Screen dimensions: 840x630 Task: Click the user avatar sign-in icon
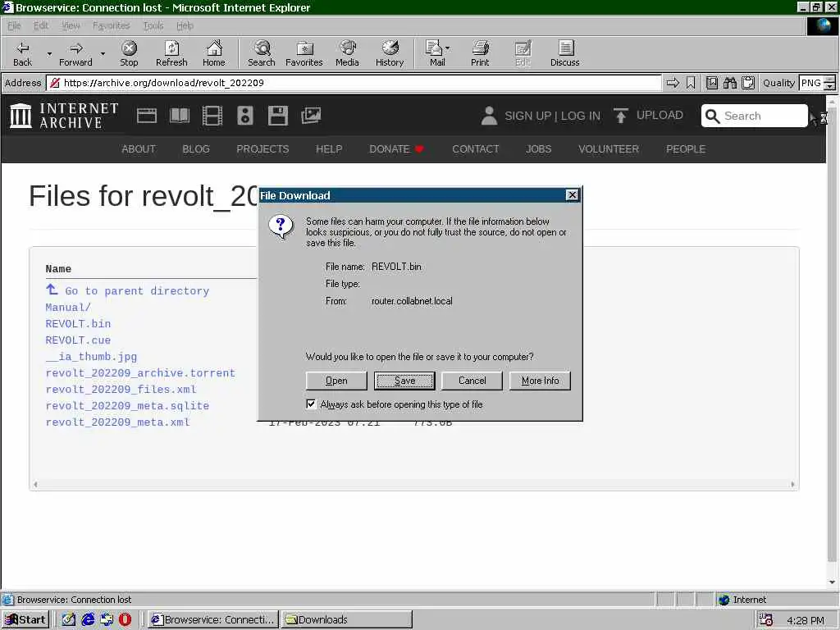(x=489, y=116)
